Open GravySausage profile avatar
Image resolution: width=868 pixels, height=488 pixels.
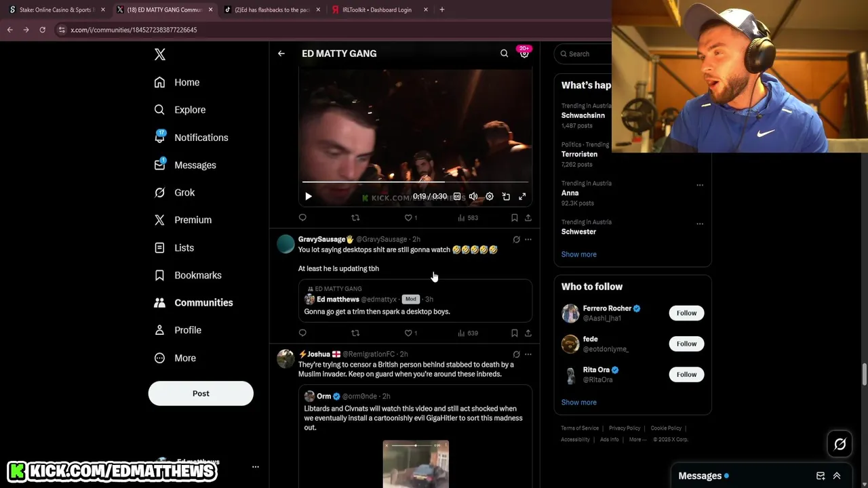285,244
